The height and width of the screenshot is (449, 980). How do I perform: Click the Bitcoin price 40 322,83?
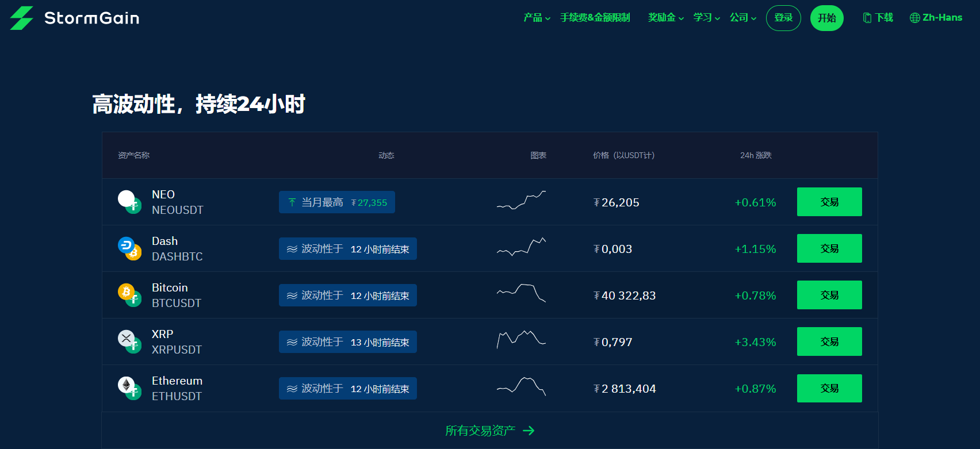[x=625, y=296]
